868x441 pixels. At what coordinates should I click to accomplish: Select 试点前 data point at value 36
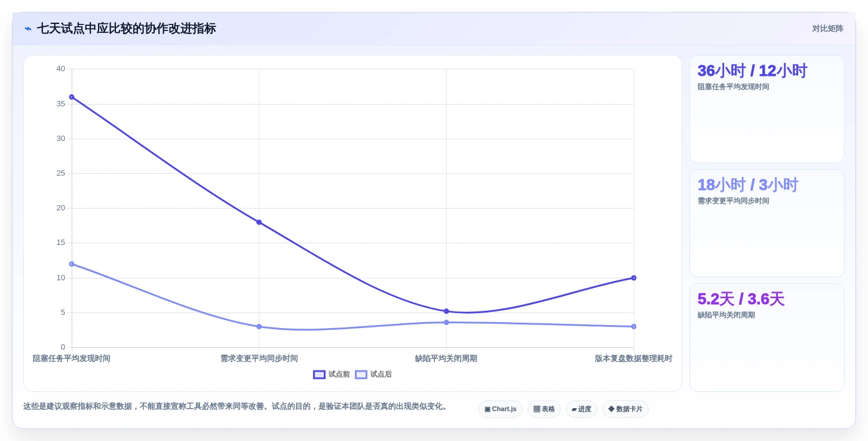coord(72,97)
